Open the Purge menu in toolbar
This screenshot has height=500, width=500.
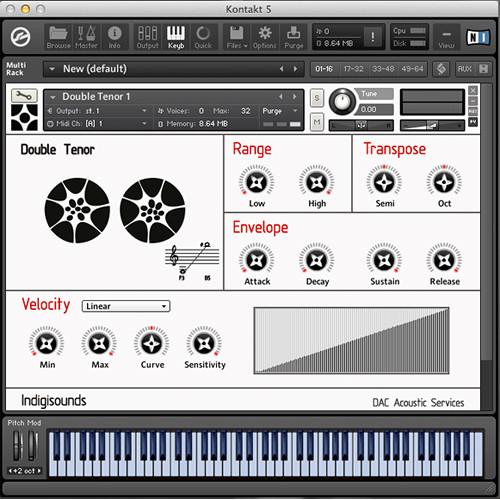point(294,37)
